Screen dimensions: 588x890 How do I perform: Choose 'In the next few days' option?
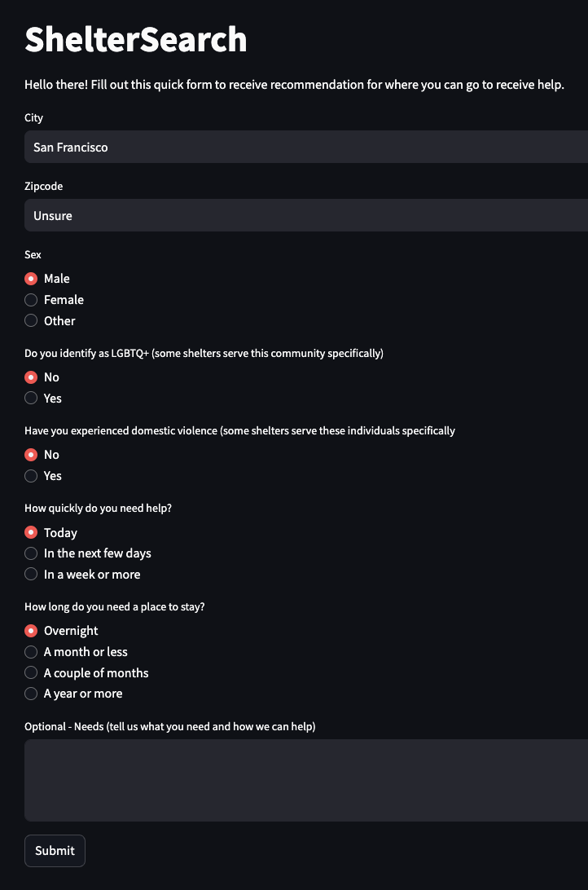tap(32, 553)
